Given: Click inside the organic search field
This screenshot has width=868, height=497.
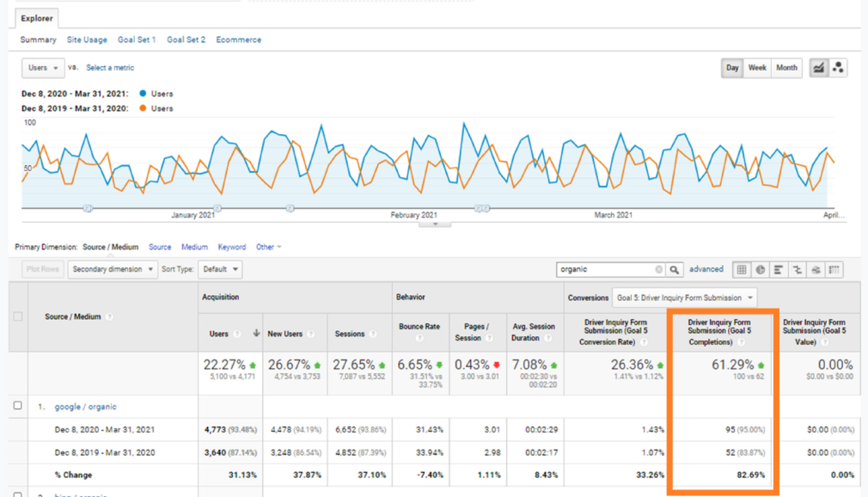Looking at the screenshot, I should pos(604,270).
